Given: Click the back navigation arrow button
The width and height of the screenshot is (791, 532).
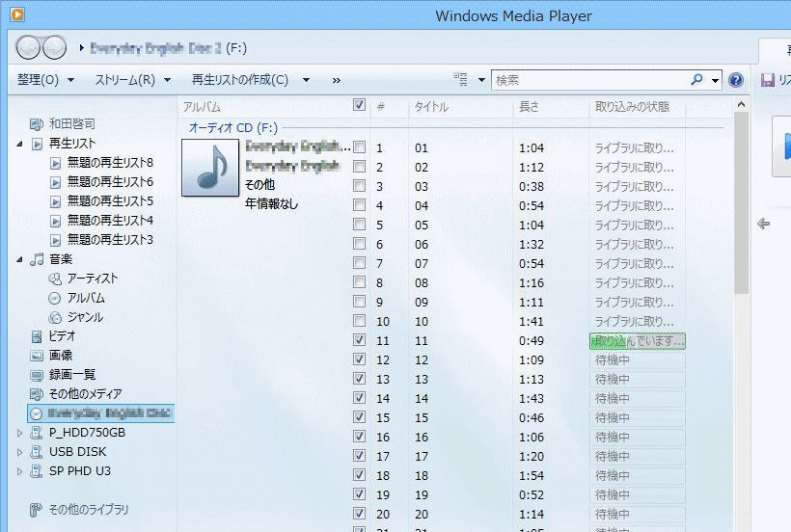Looking at the screenshot, I should point(28,48).
